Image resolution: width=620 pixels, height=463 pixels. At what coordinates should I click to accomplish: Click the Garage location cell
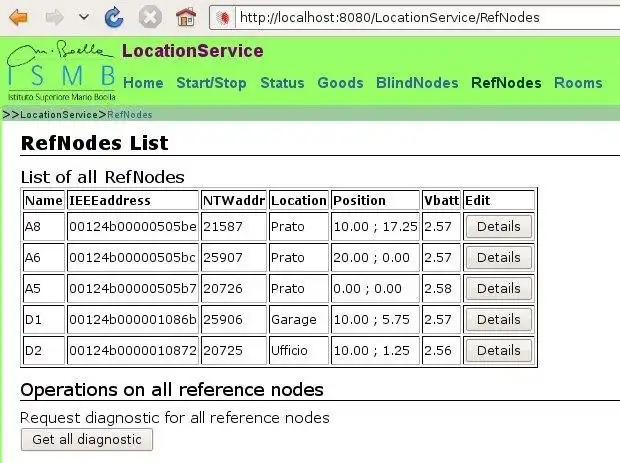click(299, 319)
